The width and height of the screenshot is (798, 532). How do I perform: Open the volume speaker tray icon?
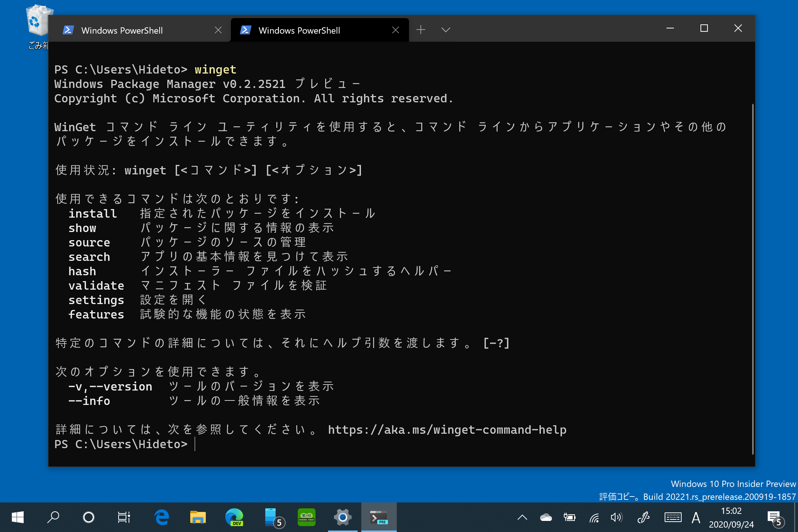pos(616,517)
